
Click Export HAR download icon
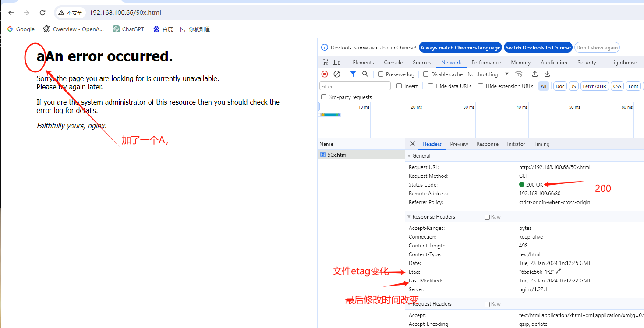pyautogui.click(x=547, y=74)
